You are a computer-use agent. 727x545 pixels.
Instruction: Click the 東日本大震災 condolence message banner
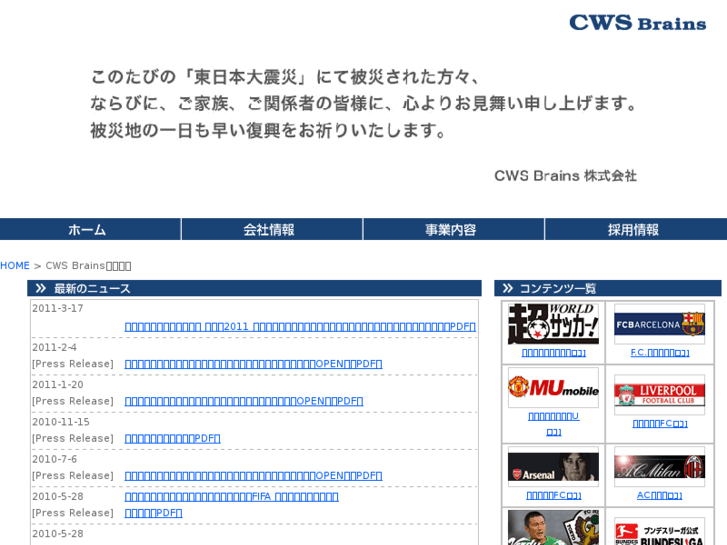[x=364, y=123]
